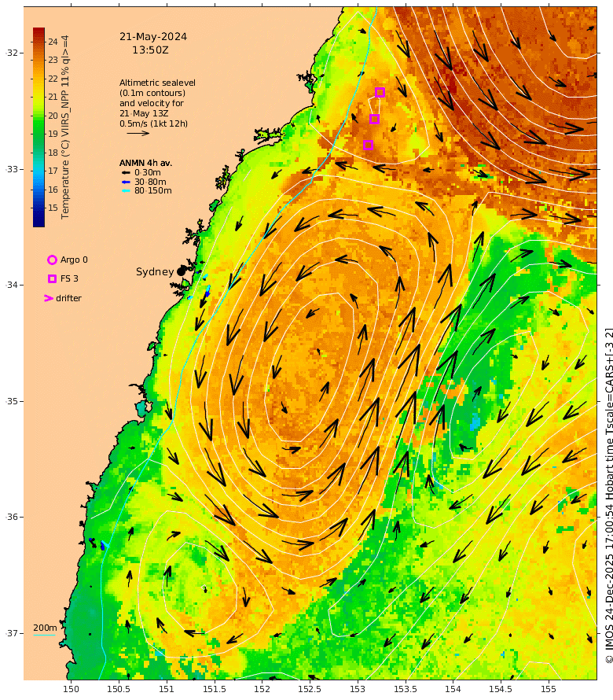The height and width of the screenshot is (700, 613).
Task: Click the 0.5m/s velocity scale arrow
Action: point(138,133)
